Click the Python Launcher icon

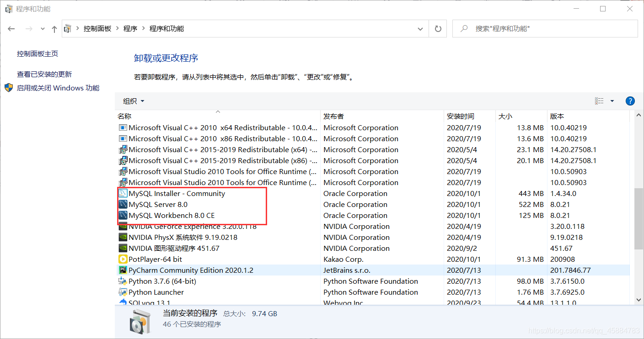click(x=123, y=292)
